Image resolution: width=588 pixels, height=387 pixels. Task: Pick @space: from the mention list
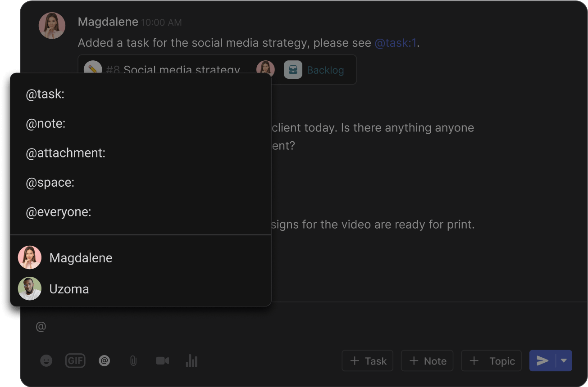(x=50, y=182)
